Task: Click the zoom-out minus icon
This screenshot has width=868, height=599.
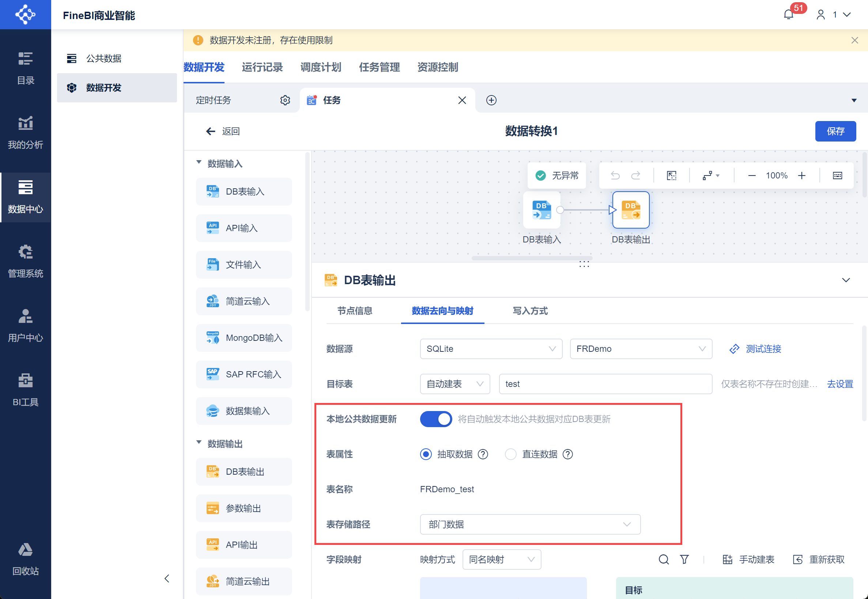Action: (752, 176)
